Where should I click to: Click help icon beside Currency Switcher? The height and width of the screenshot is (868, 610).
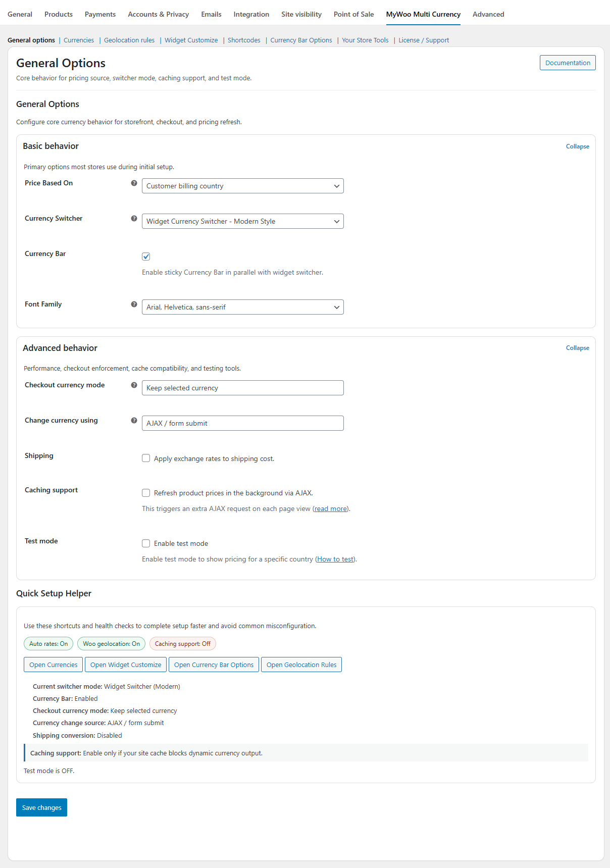coord(134,219)
